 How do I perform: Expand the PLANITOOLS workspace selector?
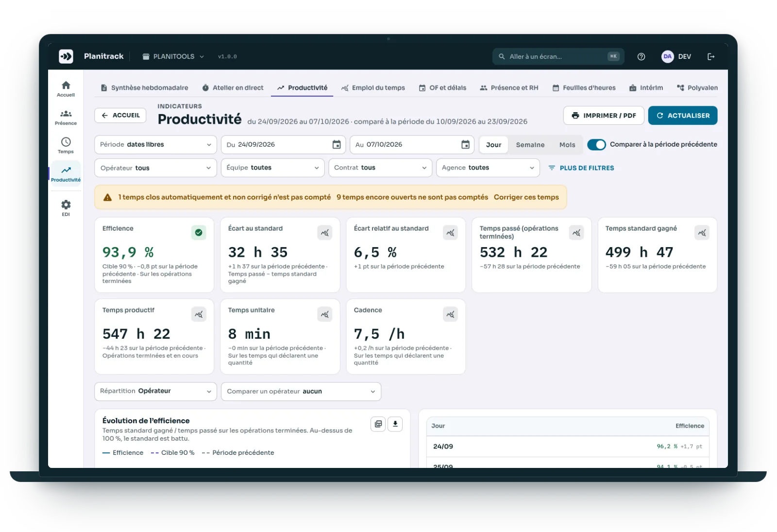pos(173,57)
